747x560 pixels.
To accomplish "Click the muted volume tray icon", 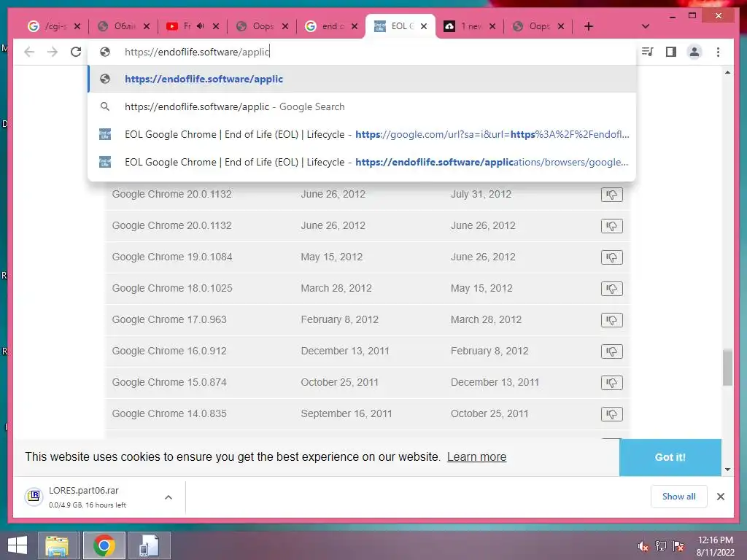I will 643,546.
